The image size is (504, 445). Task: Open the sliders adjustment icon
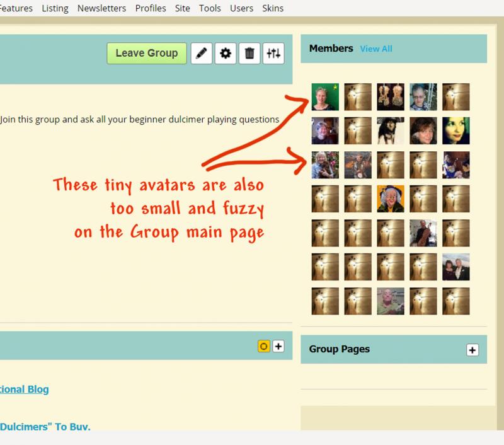273,53
